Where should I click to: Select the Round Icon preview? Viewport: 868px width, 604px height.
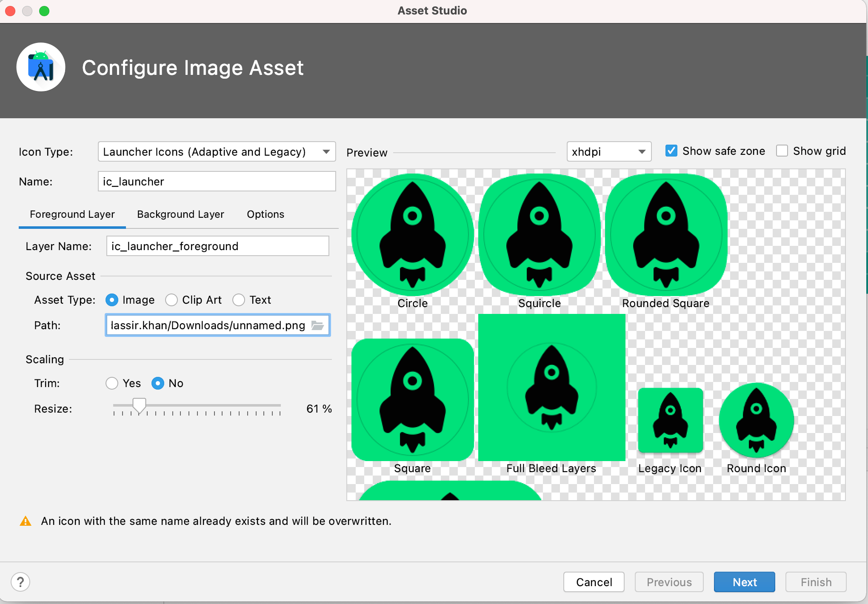[756, 420]
